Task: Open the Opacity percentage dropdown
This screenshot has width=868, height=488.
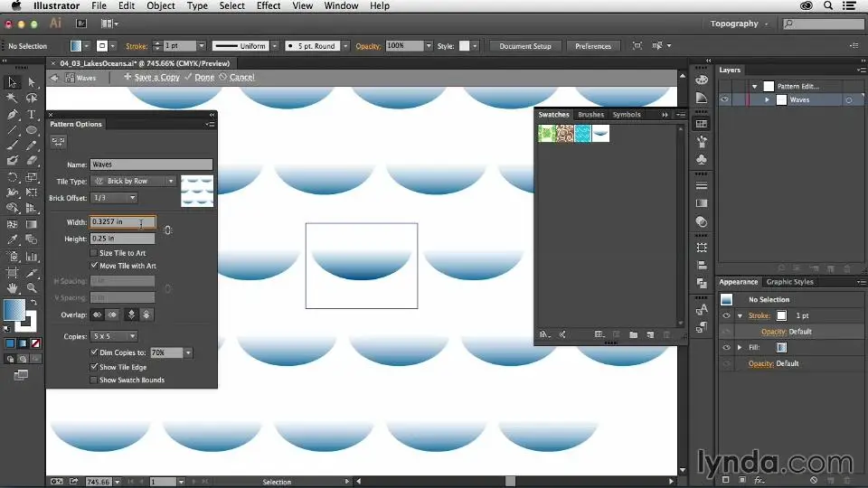Action: click(x=429, y=46)
